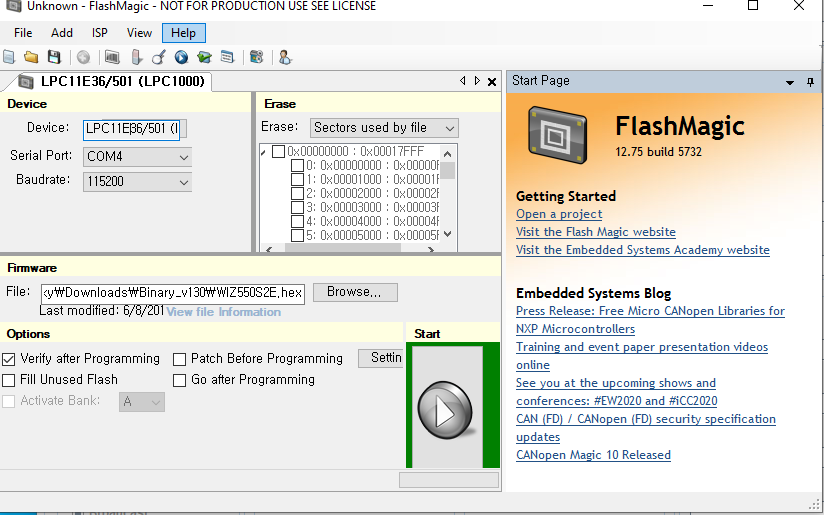This screenshot has width=824, height=515.
Task: Open the File menu
Action: tap(23, 33)
